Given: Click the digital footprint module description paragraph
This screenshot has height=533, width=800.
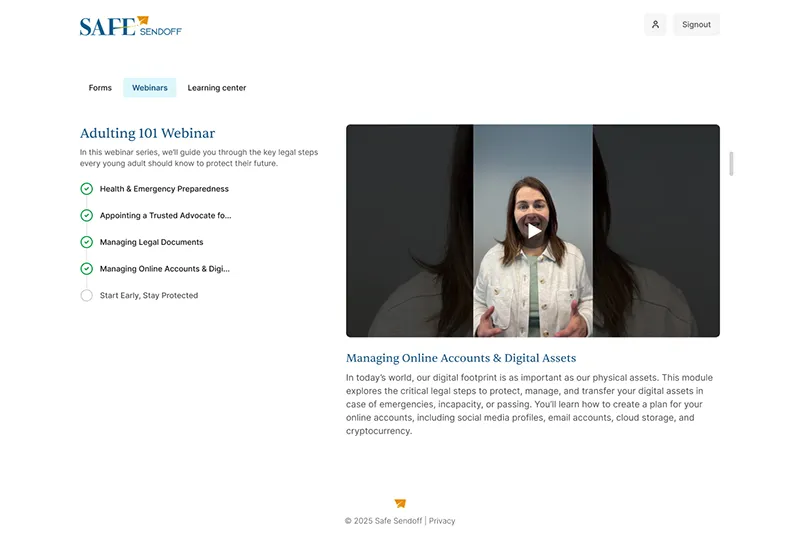Looking at the screenshot, I should point(529,404).
